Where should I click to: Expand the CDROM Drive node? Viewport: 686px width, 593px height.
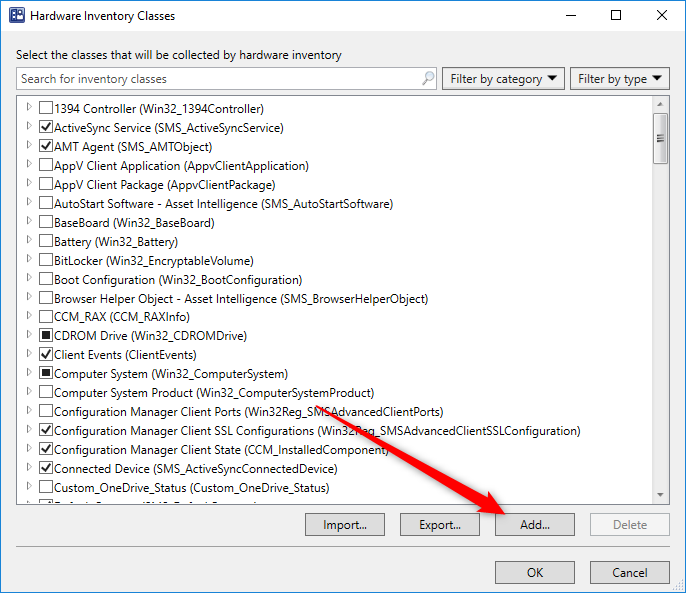[29, 334]
